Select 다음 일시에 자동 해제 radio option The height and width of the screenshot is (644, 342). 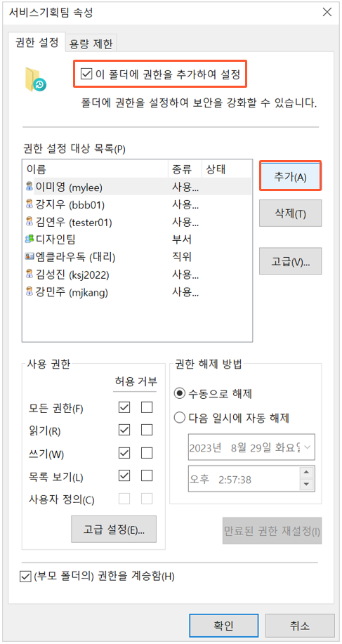[179, 418]
